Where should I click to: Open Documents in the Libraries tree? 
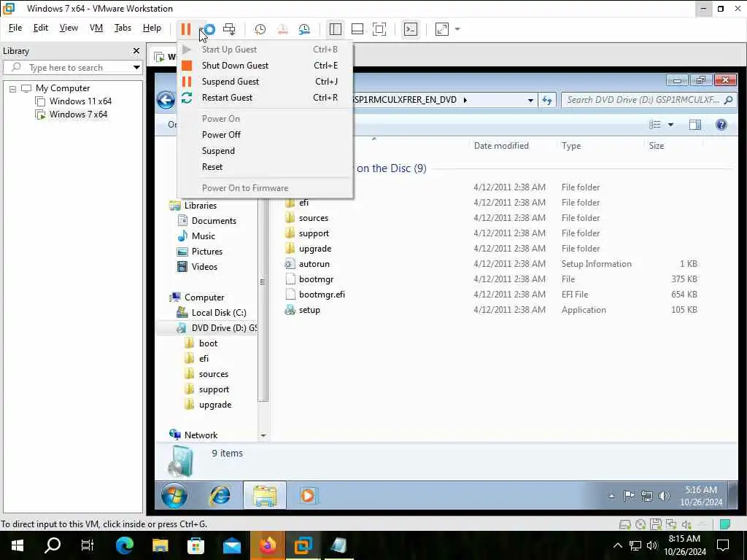click(214, 221)
